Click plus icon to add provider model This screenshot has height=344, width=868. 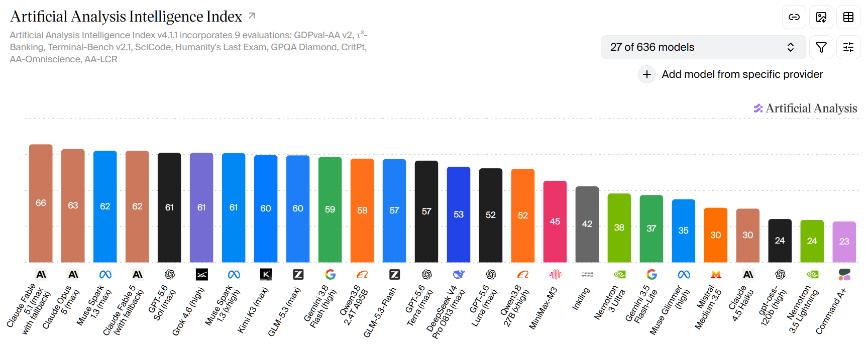[647, 74]
